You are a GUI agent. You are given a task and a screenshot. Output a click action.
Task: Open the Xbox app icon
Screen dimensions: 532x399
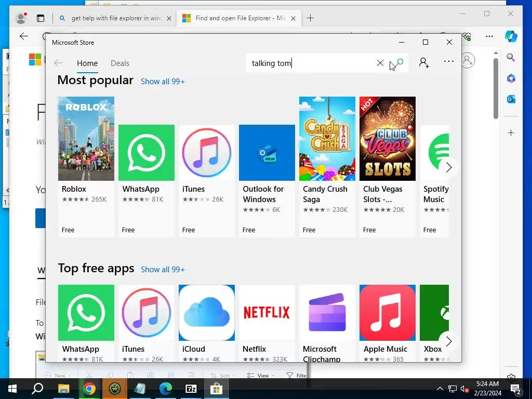[435, 312]
